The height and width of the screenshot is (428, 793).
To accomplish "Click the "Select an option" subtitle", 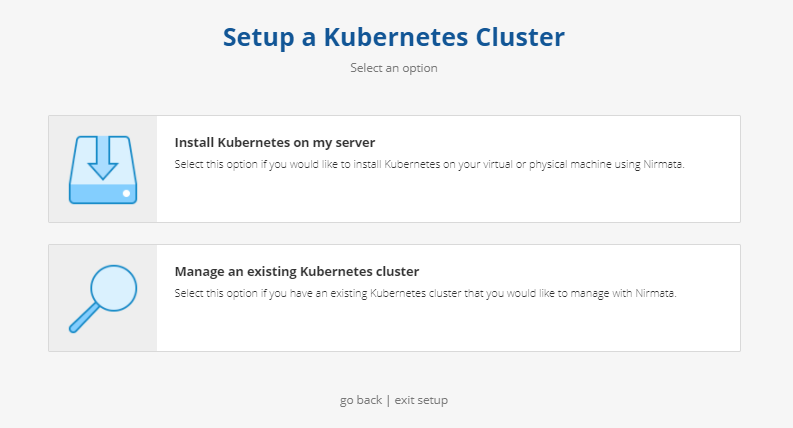I will pyautogui.click(x=394, y=68).
